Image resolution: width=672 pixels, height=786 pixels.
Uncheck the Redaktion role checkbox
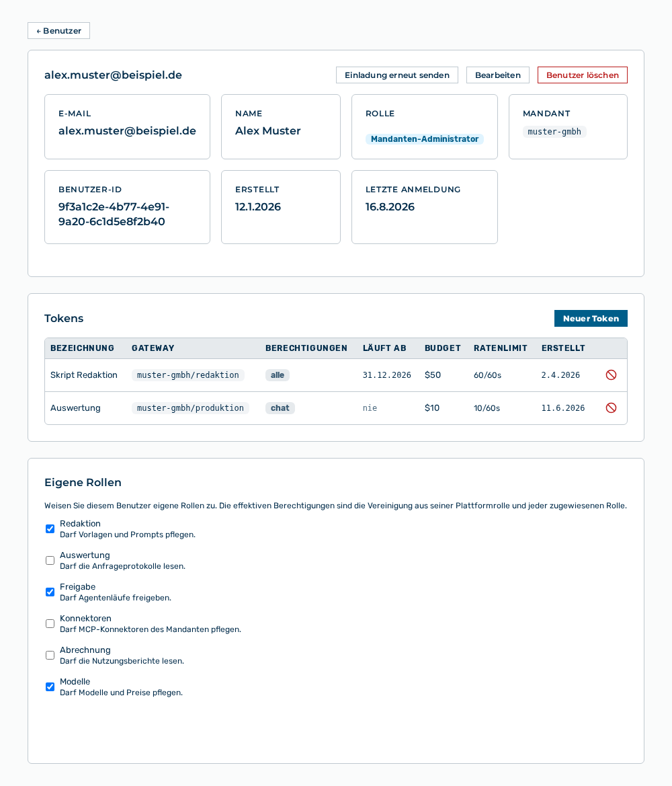click(50, 529)
